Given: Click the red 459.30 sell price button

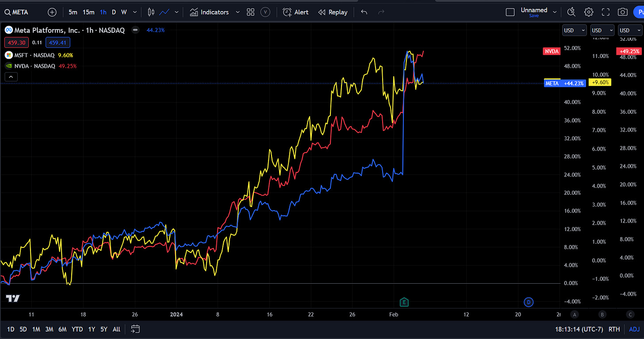Looking at the screenshot, I should pos(17,42).
